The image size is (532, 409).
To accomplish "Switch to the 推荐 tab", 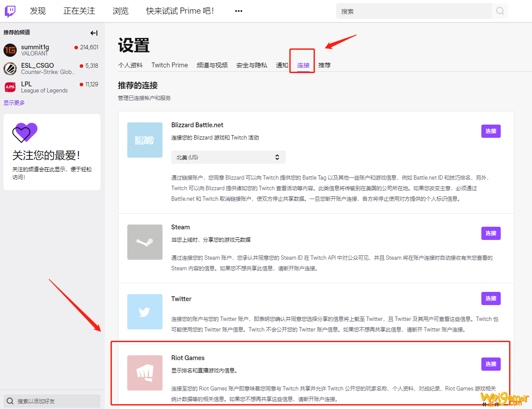I will (x=325, y=65).
